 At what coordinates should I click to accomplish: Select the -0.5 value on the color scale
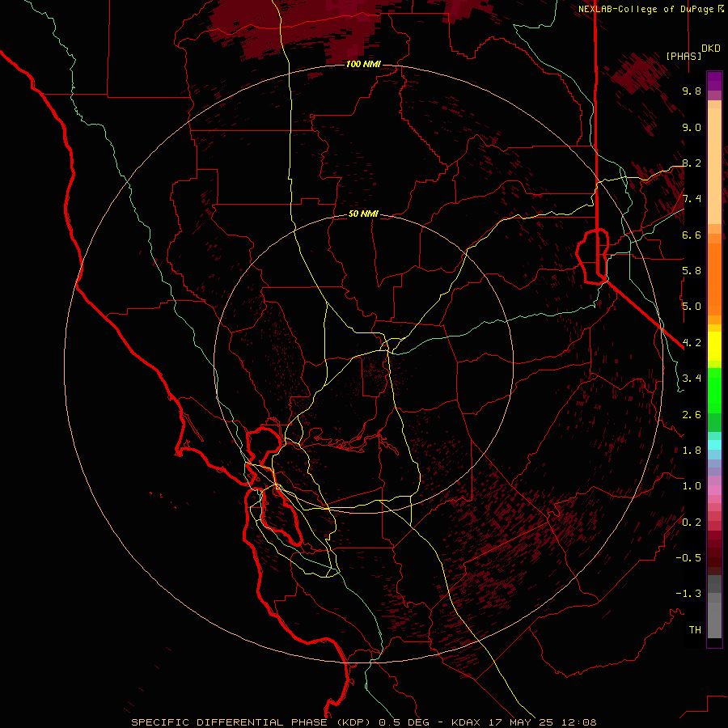point(688,558)
